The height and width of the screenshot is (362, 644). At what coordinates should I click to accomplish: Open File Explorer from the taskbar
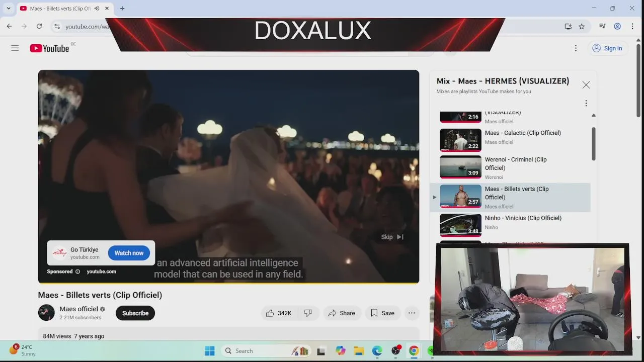359,351
